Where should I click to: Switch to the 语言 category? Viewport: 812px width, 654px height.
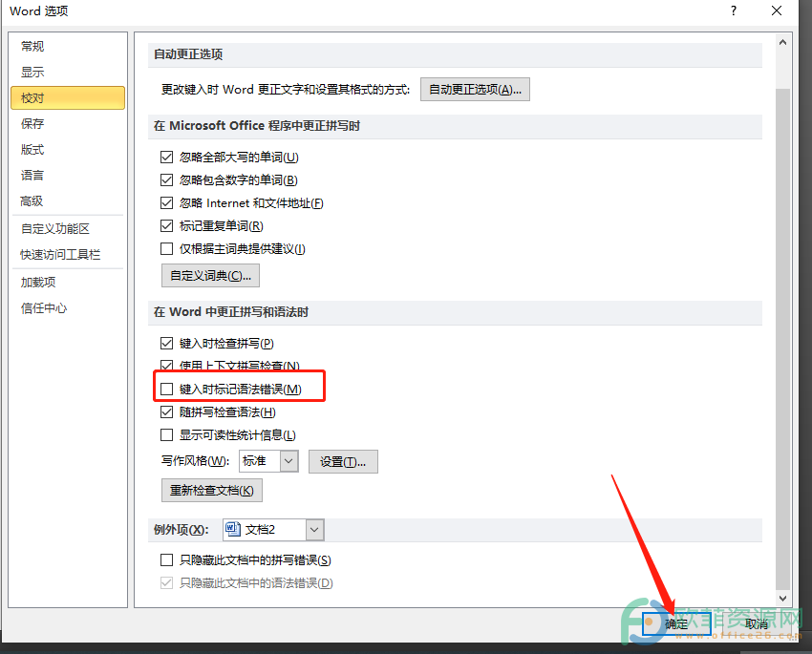(x=32, y=176)
